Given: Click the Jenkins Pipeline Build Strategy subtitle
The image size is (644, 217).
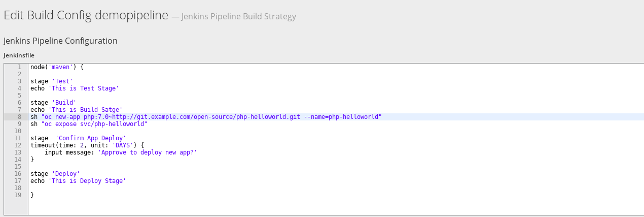Looking at the screenshot, I should (238, 17).
